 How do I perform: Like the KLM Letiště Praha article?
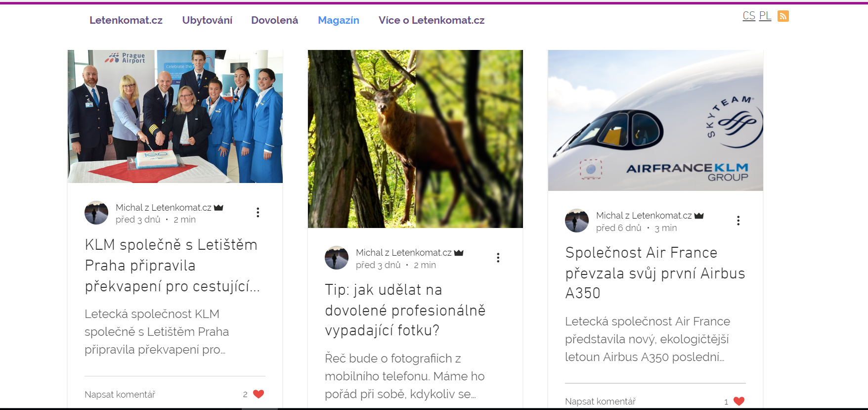coord(259,394)
